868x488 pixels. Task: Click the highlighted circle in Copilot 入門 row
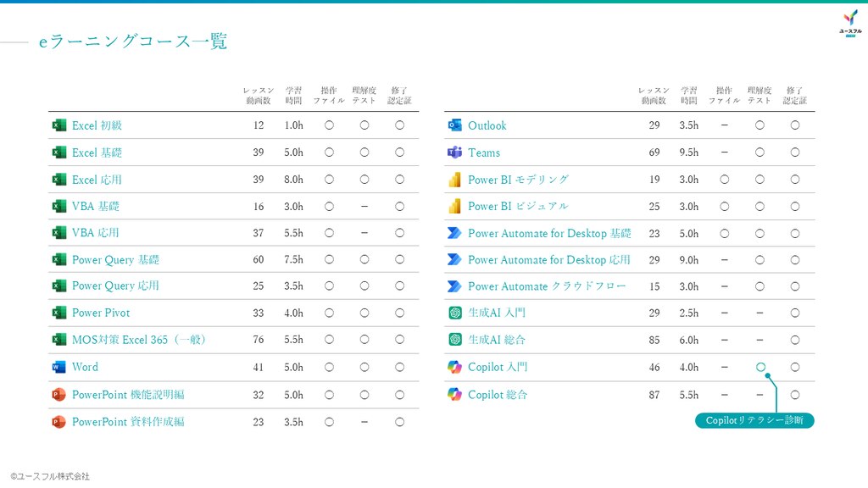coord(760,367)
